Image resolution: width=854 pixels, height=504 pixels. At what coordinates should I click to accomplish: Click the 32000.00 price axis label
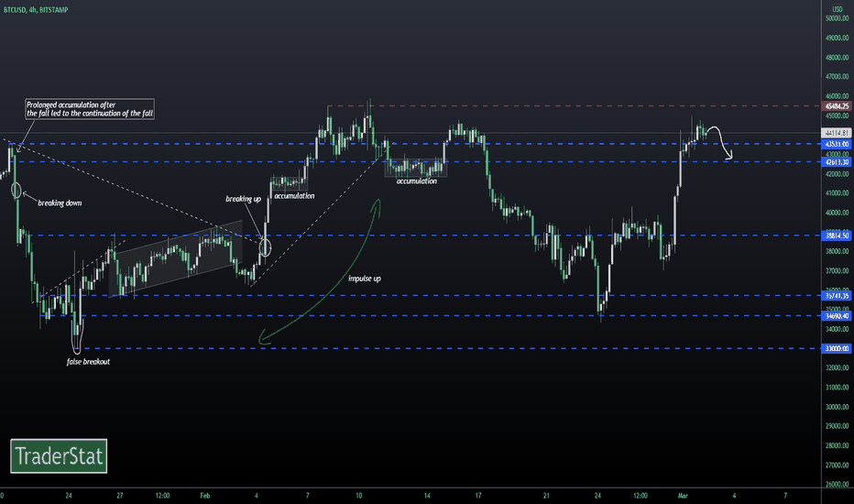(x=838, y=367)
